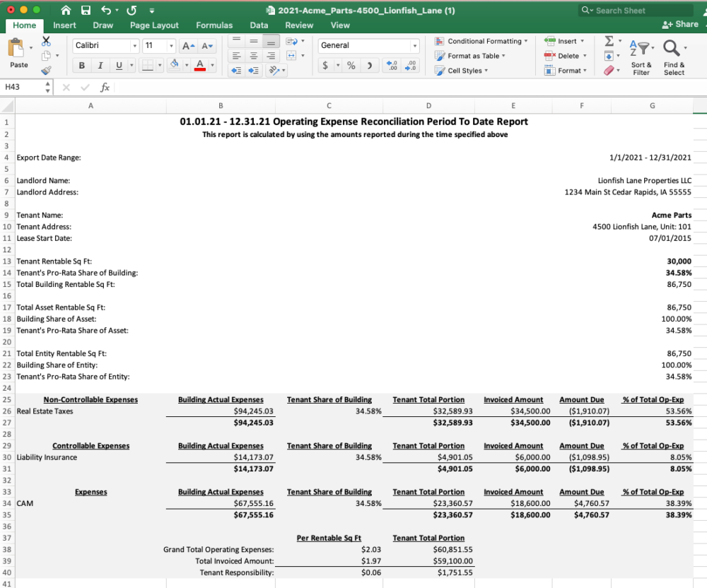This screenshot has height=588, width=707.
Task: Click the Save icon in title bar
Action: (x=86, y=11)
